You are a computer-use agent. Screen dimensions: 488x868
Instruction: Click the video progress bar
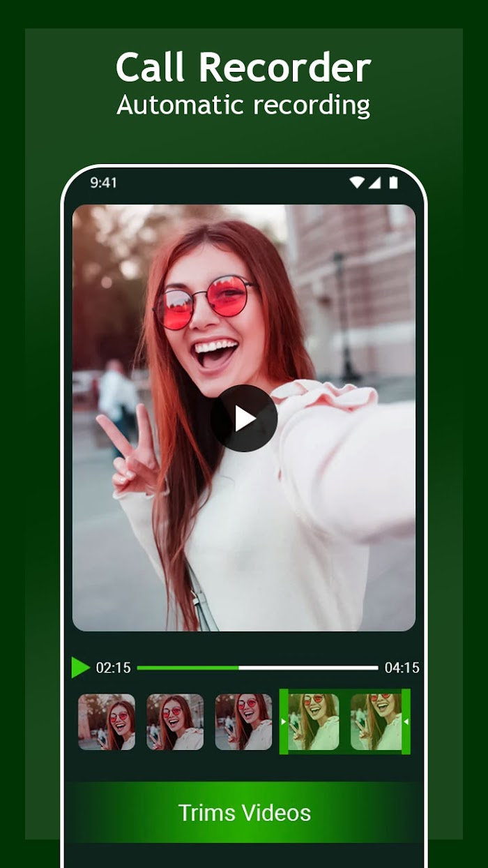[257, 668]
